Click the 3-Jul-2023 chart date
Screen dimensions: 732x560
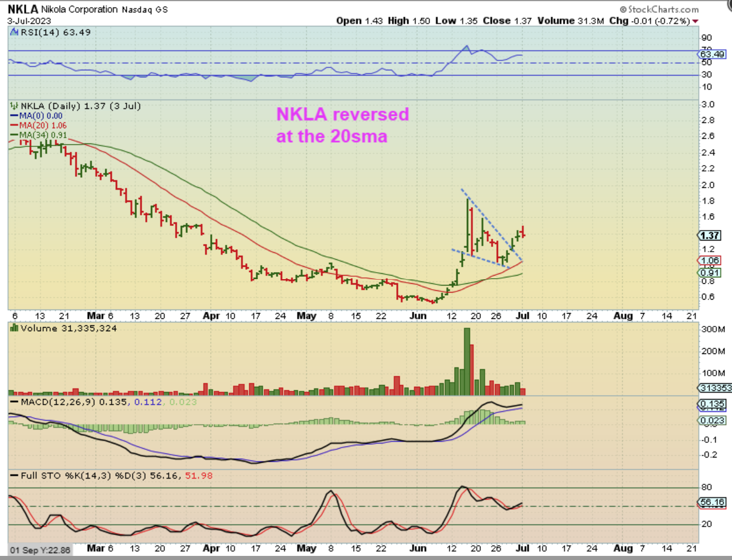pyautogui.click(x=29, y=20)
